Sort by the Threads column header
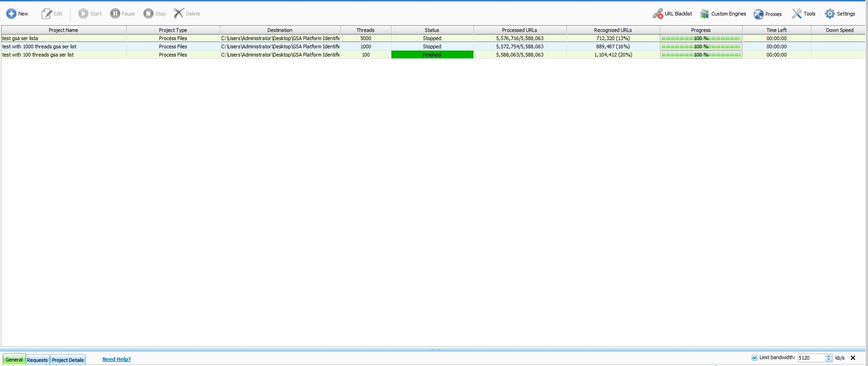Viewport: 868px width, 366px height. [365, 30]
